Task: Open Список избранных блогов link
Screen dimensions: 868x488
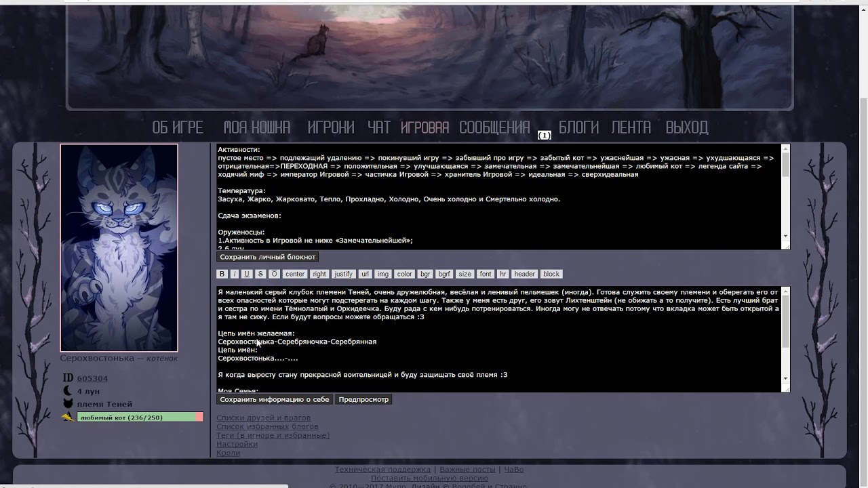Action: (267, 426)
